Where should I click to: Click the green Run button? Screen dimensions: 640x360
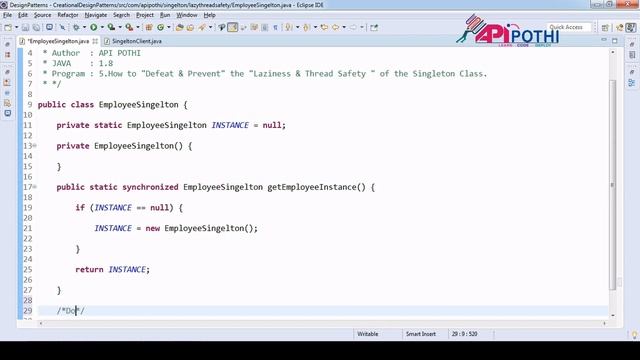pos(93,27)
